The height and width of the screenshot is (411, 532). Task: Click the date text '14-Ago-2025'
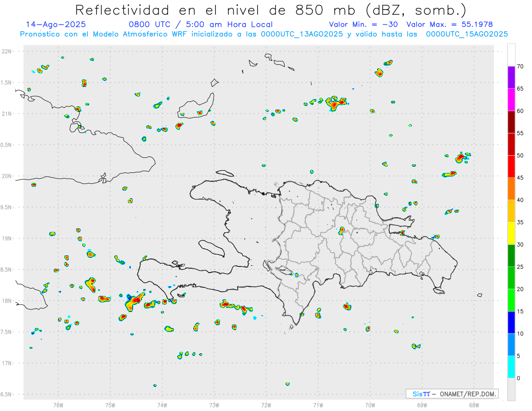tap(56, 25)
